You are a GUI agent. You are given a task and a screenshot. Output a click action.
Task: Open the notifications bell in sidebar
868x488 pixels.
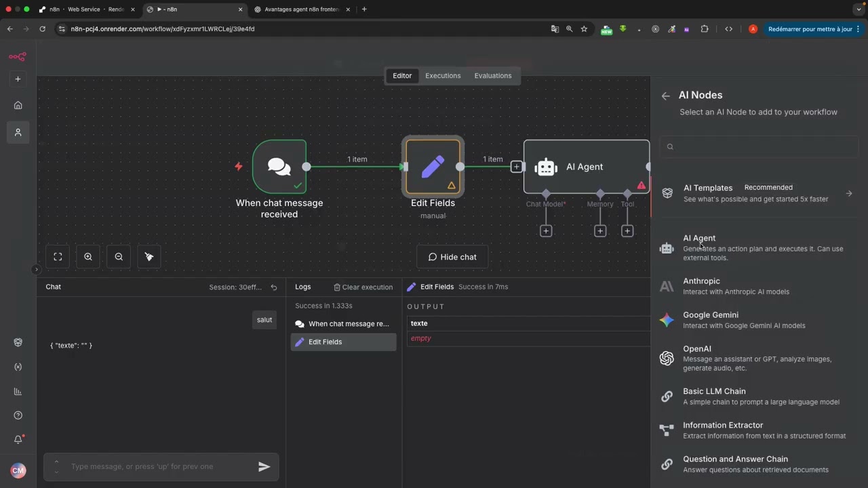[x=18, y=439]
